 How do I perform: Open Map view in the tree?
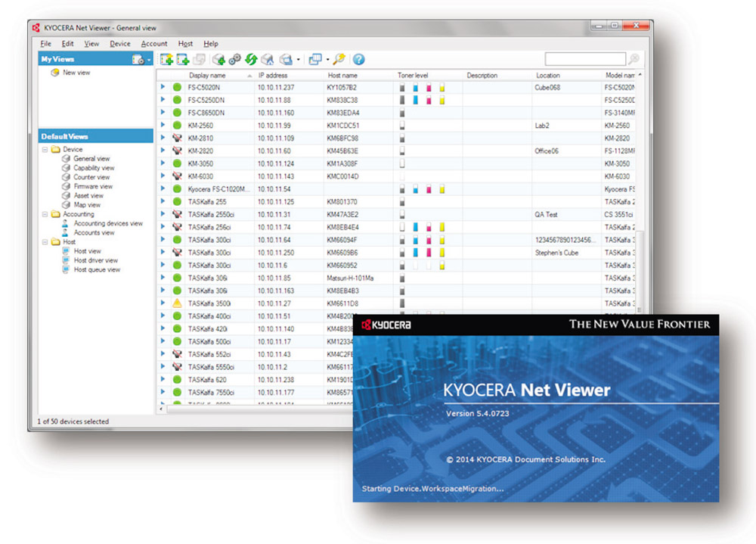click(x=87, y=205)
